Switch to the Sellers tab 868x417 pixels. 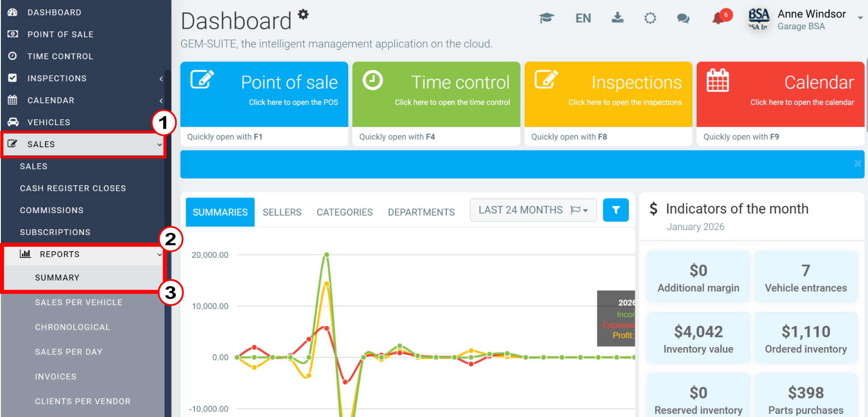point(282,212)
